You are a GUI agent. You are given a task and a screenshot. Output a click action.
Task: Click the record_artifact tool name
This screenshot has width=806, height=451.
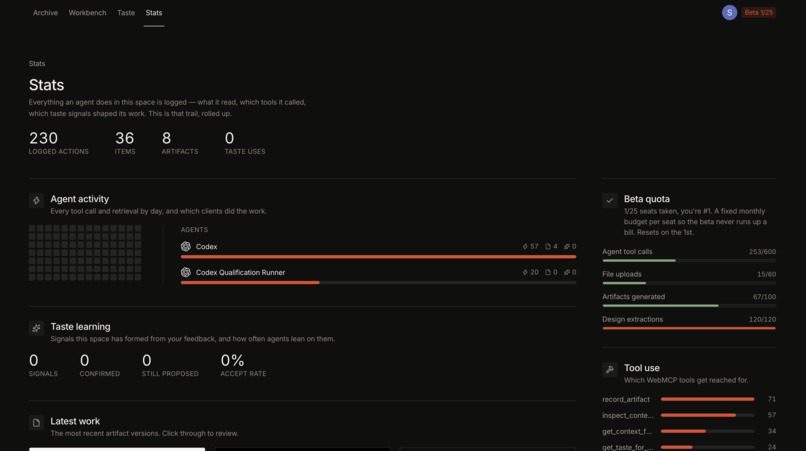626,400
